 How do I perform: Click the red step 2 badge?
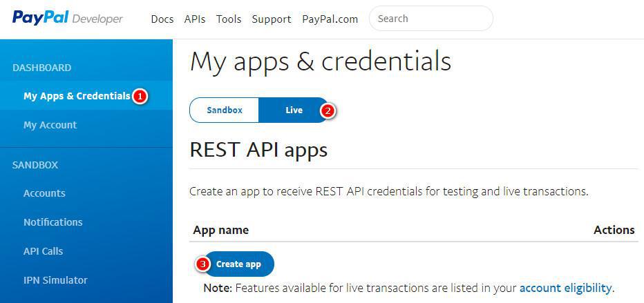tap(328, 110)
